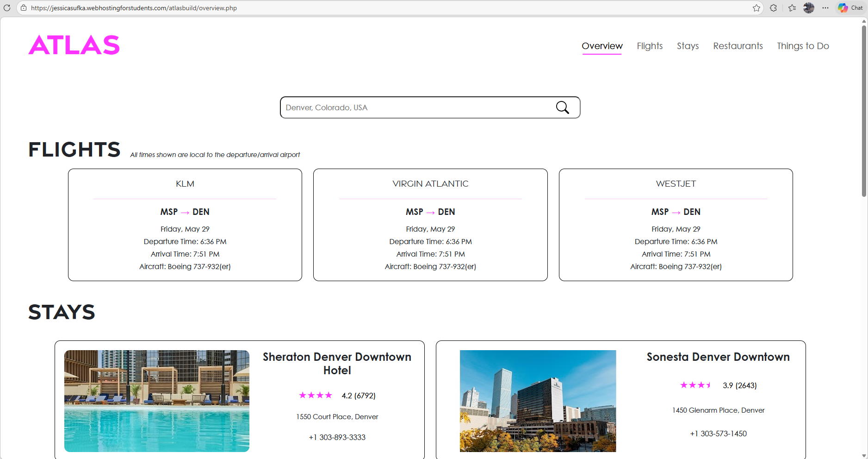Select the KLM flight card title
This screenshot has width=868, height=459.
tap(185, 184)
